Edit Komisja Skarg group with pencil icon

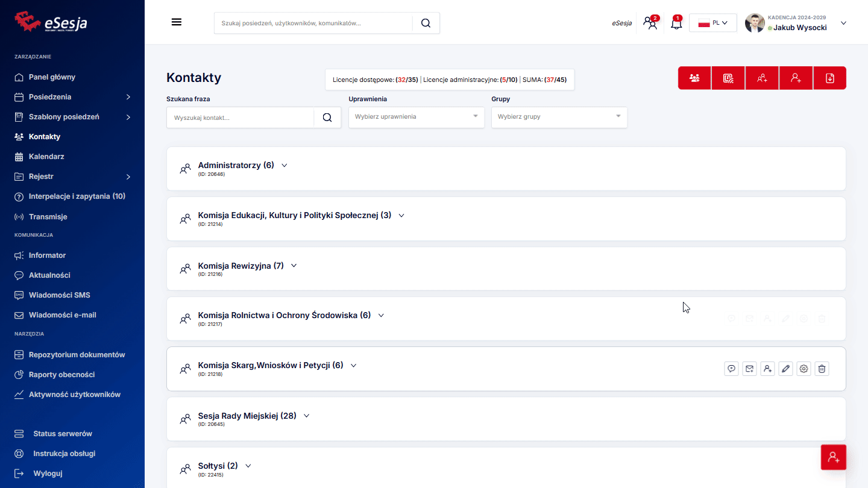[785, 369]
